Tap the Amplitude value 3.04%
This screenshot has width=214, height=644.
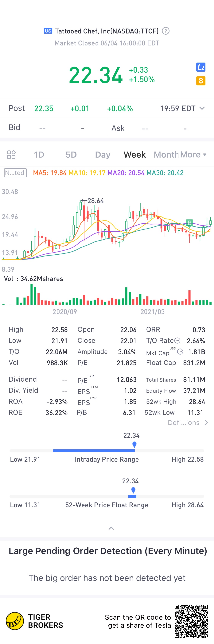coord(127,352)
